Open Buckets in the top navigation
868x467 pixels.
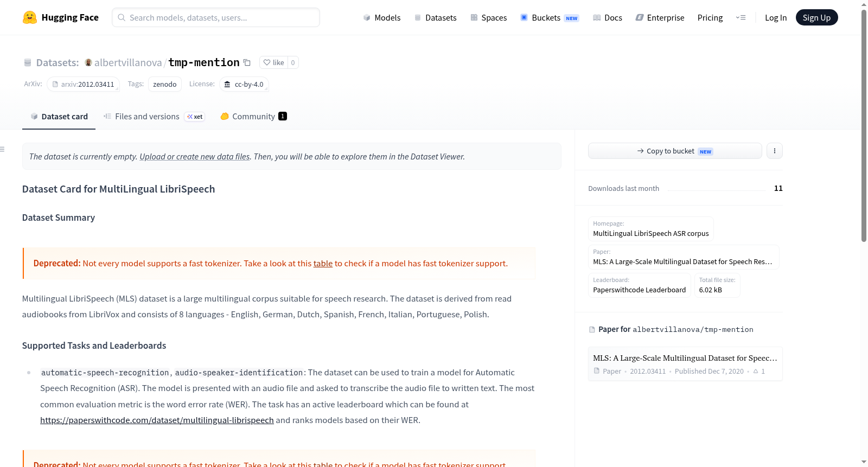point(550,17)
